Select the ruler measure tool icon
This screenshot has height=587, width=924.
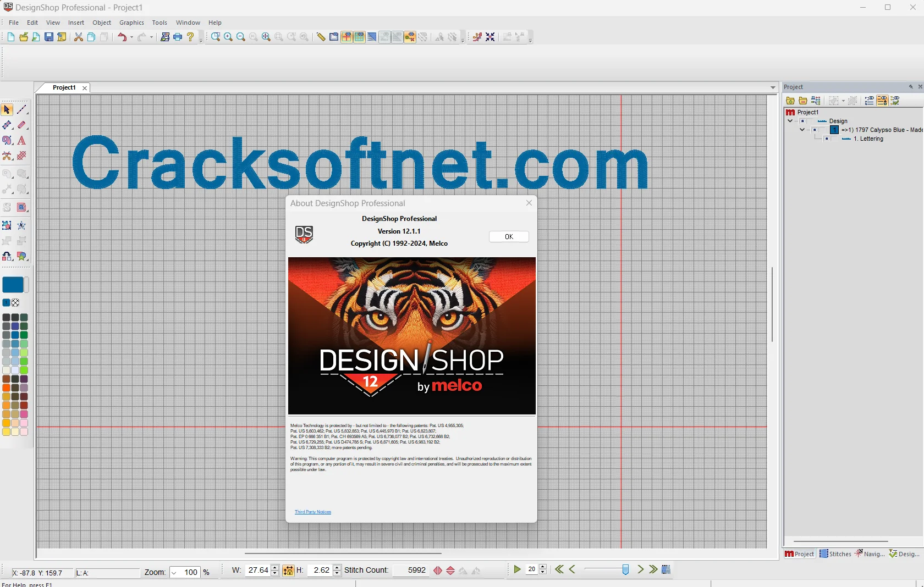coord(321,37)
